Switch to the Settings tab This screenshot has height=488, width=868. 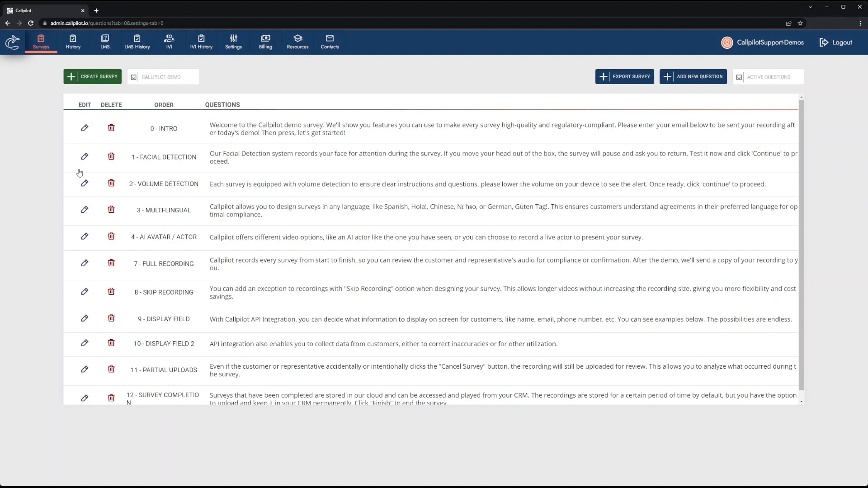pyautogui.click(x=233, y=42)
